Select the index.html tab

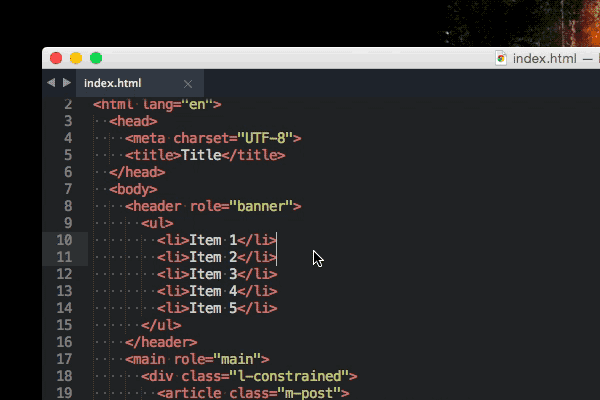(113, 84)
